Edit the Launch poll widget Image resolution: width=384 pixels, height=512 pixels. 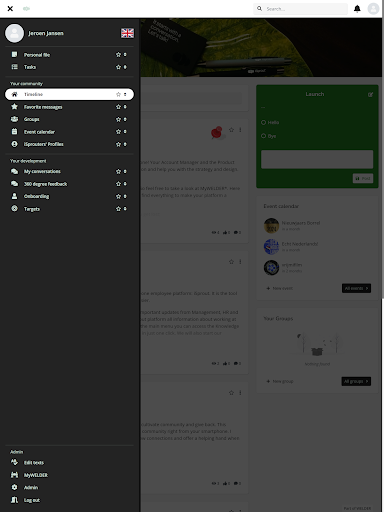click(370, 95)
